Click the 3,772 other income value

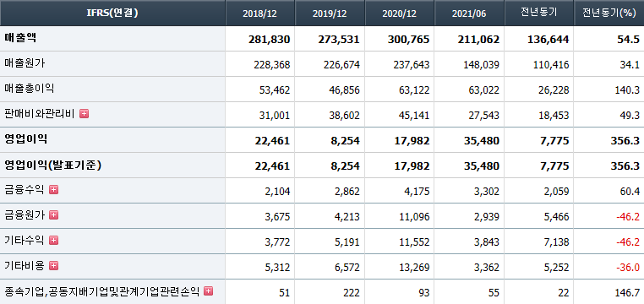click(x=277, y=242)
